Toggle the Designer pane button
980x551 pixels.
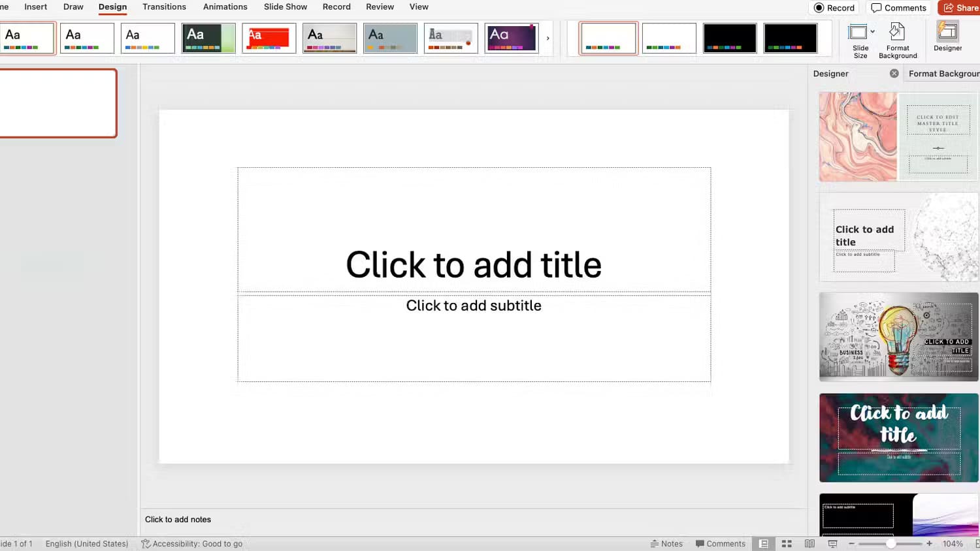(947, 37)
